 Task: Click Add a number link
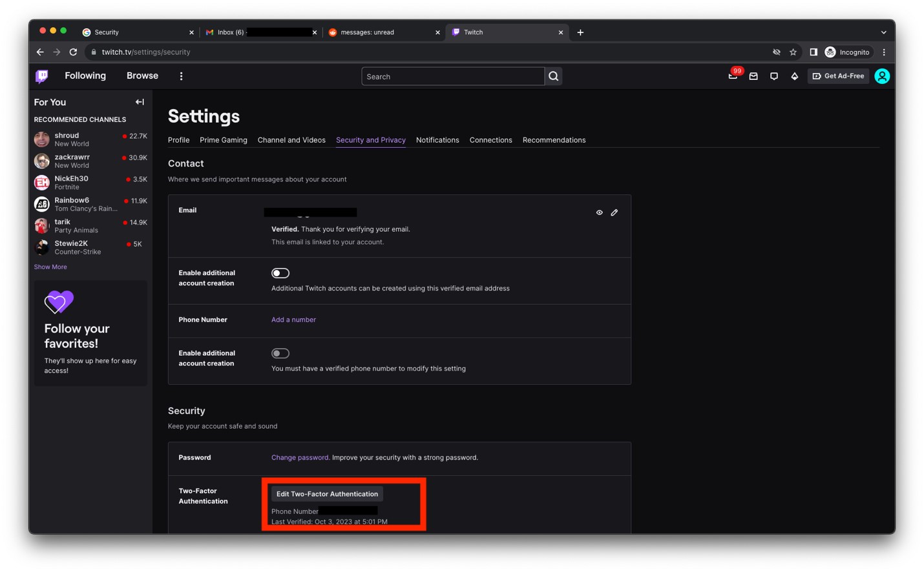293,320
